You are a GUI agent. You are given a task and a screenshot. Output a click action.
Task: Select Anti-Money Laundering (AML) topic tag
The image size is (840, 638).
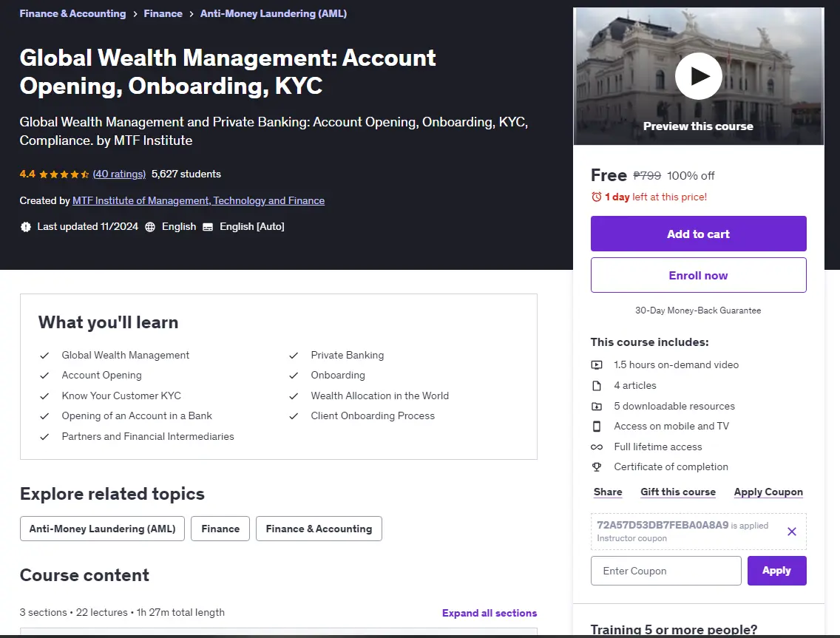(102, 529)
